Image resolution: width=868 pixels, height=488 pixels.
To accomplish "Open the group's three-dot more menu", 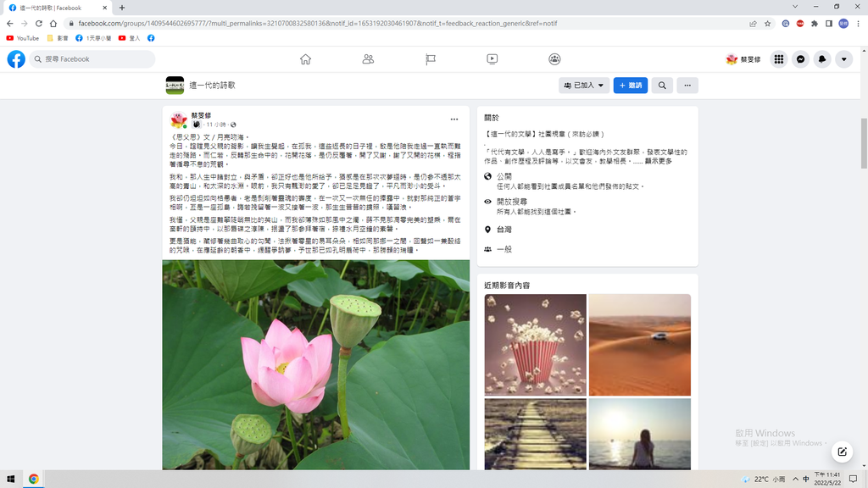I will pyautogui.click(x=687, y=86).
